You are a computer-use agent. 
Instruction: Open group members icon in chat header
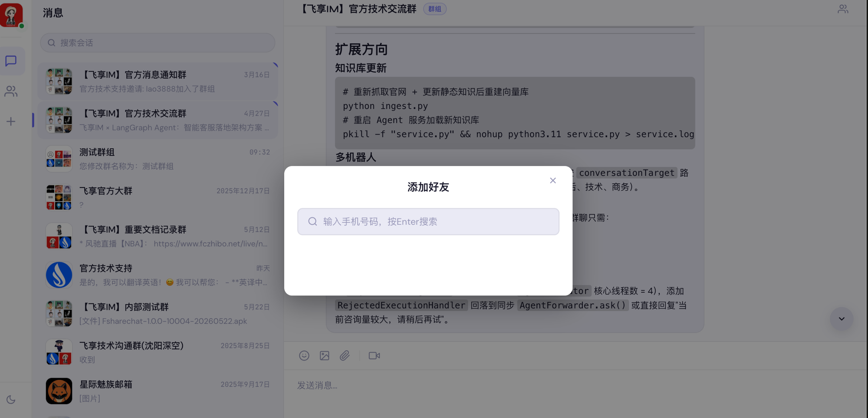click(843, 9)
